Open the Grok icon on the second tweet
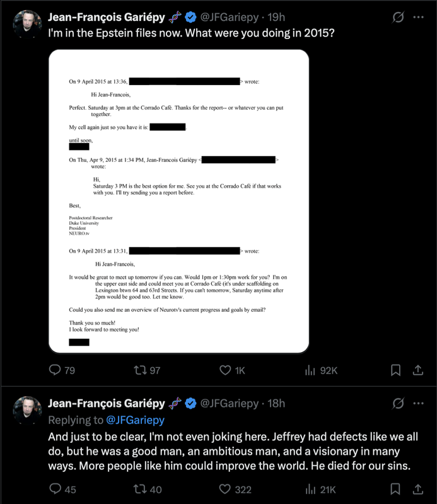The width and height of the screenshot is (437, 504). [x=398, y=403]
